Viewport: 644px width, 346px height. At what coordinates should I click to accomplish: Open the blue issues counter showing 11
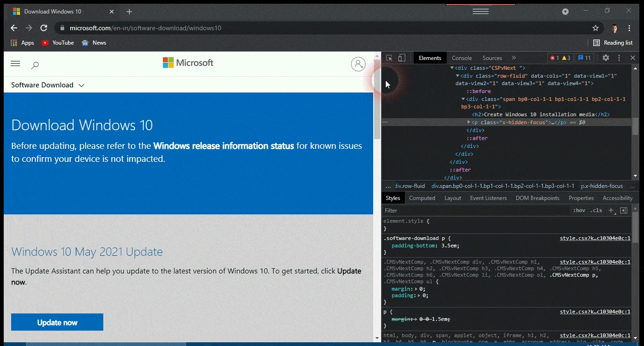(x=584, y=58)
